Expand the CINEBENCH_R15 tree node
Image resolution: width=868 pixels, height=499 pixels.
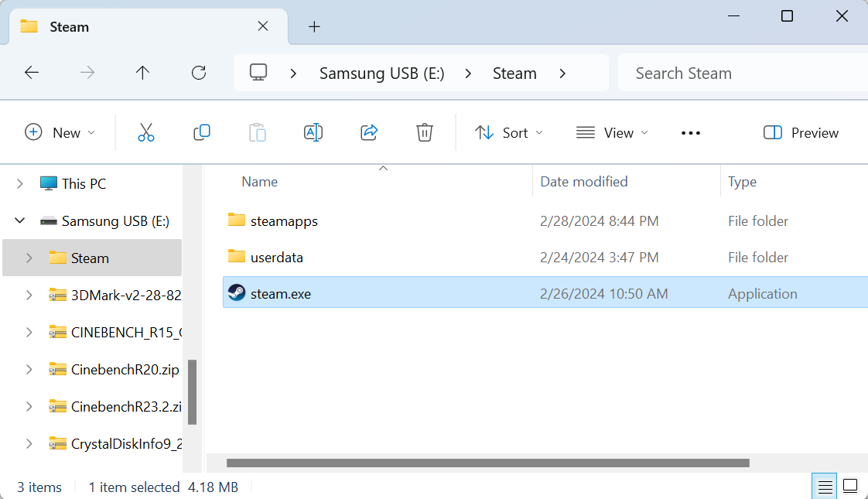[x=29, y=333]
